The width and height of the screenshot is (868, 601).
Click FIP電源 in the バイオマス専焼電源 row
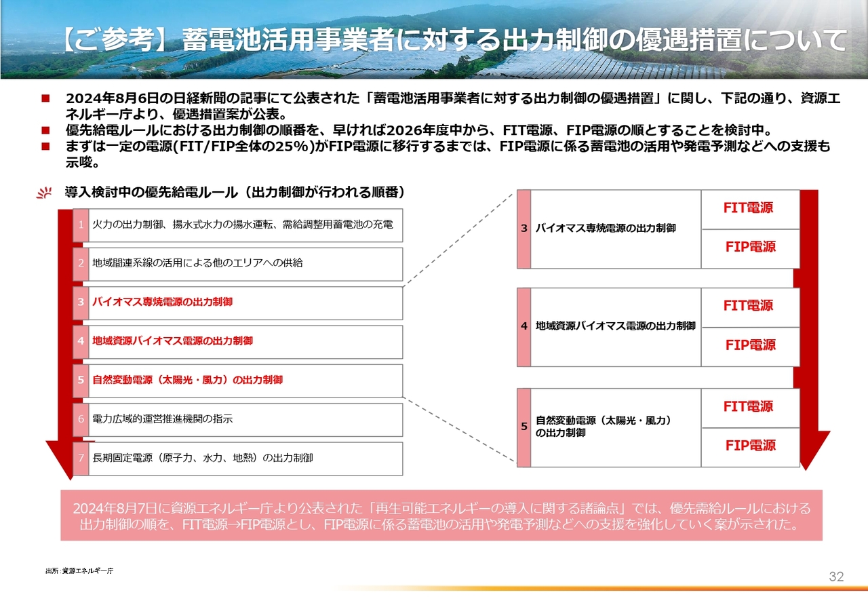pos(751,249)
